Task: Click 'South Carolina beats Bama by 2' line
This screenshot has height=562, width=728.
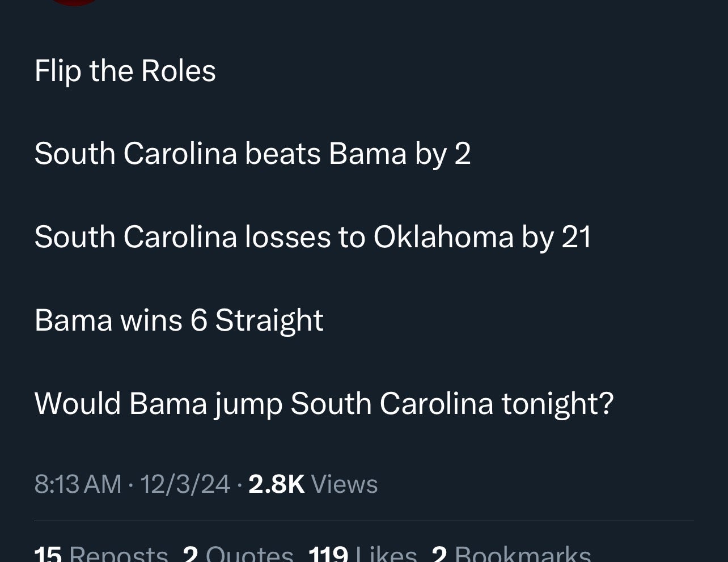Action: pos(253,153)
